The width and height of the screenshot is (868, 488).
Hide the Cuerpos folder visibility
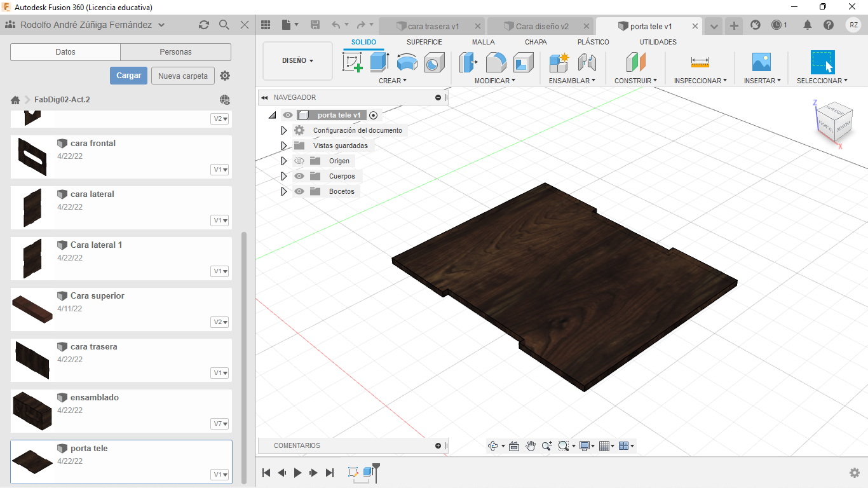(x=299, y=176)
